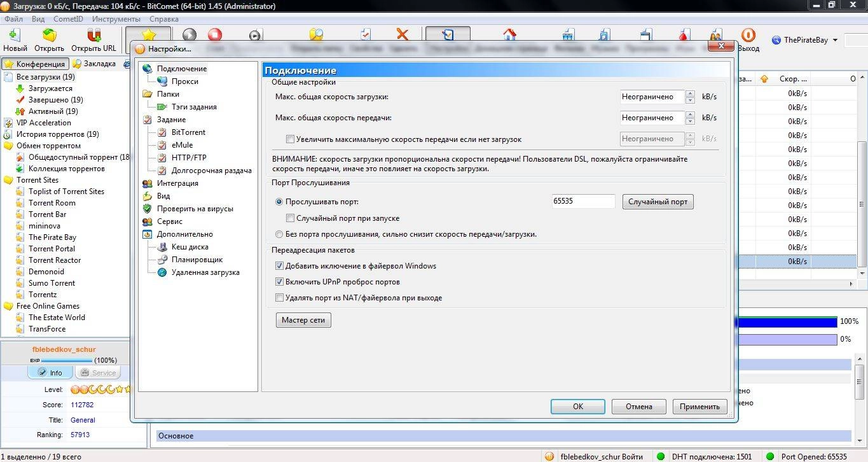This screenshot has height=462, width=868.
Task: Click the Применить button
Action: point(699,407)
